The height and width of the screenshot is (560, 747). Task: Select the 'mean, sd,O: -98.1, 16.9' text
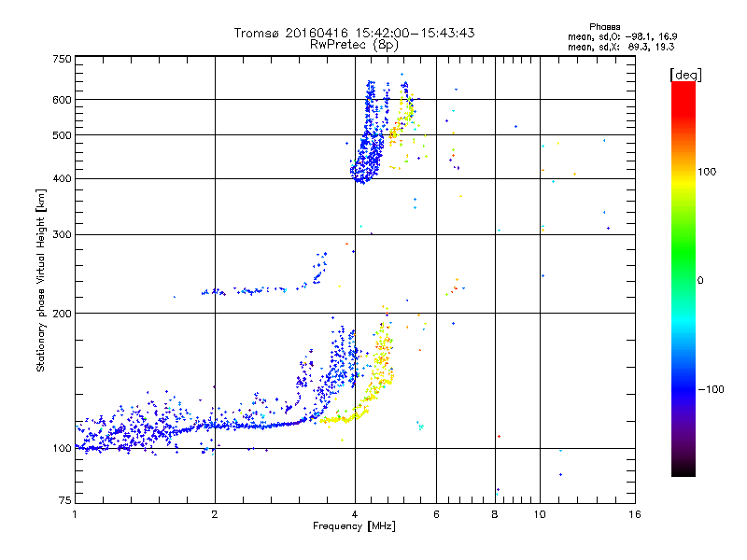click(x=622, y=36)
